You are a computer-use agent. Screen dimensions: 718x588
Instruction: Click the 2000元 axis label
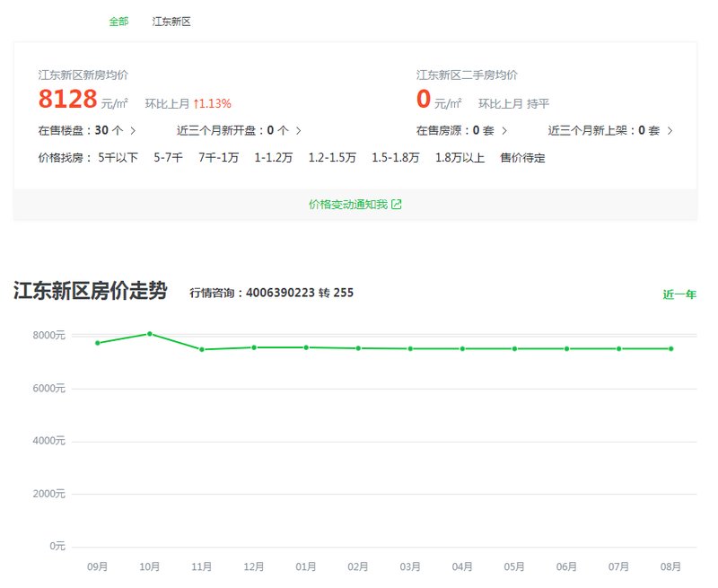48,494
